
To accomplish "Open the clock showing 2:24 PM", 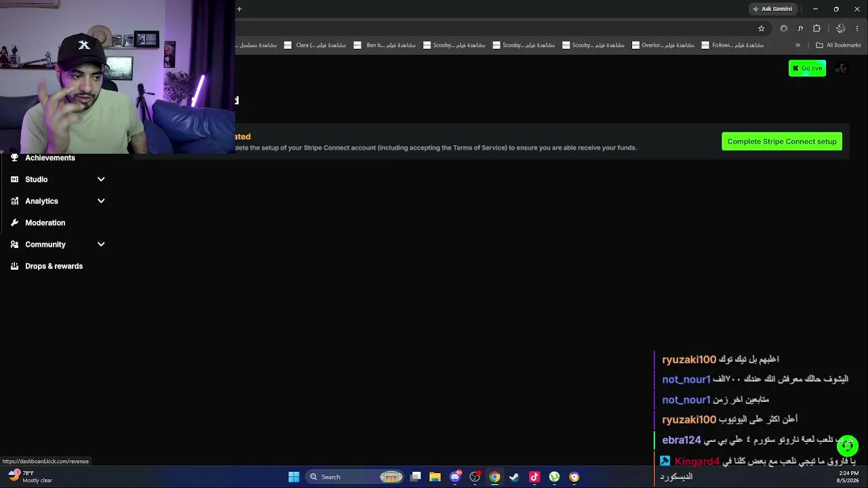I will click(x=848, y=476).
